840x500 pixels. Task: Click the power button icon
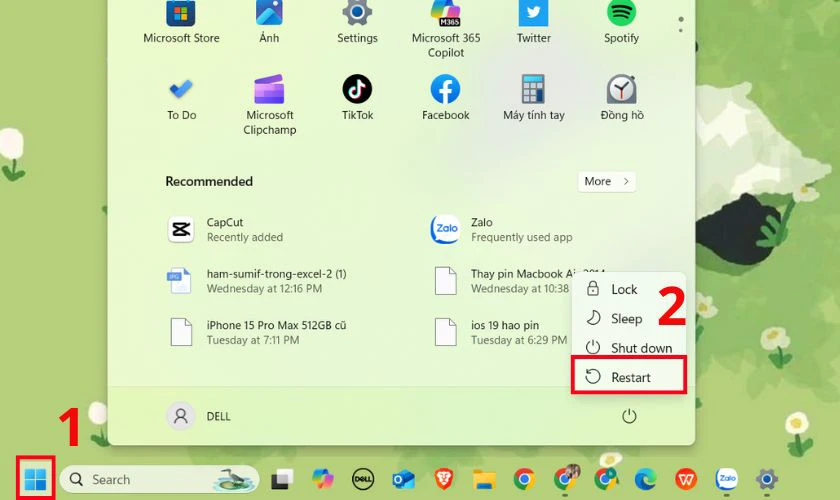click(629, 416)
